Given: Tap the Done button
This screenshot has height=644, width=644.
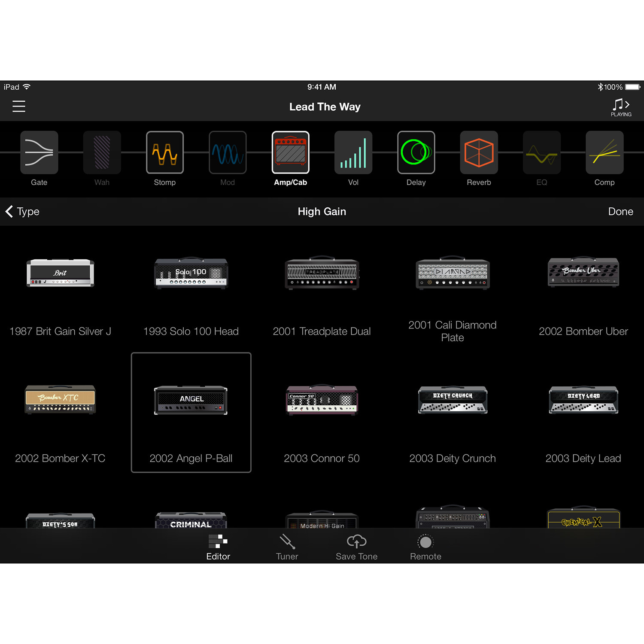Looking at the screenshot, I should [x=620, y=212].
